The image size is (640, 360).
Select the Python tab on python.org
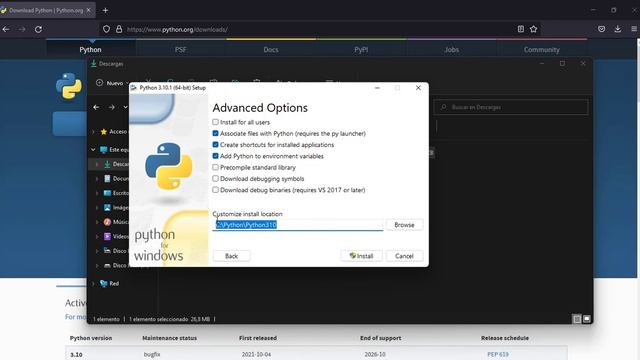pos(90,50)
